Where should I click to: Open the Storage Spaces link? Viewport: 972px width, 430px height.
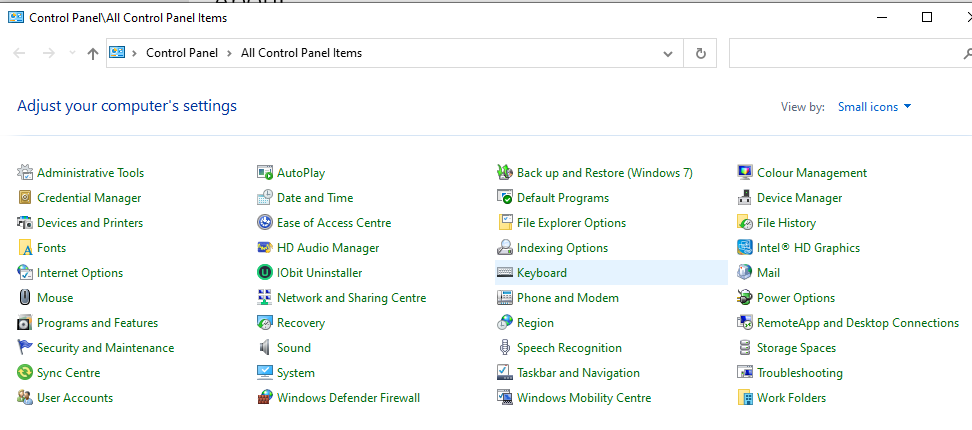click(x=797, y=348)
